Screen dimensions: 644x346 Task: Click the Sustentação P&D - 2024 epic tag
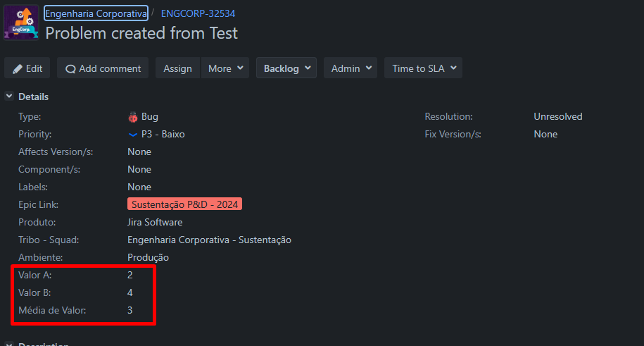[x=185, y=204]
